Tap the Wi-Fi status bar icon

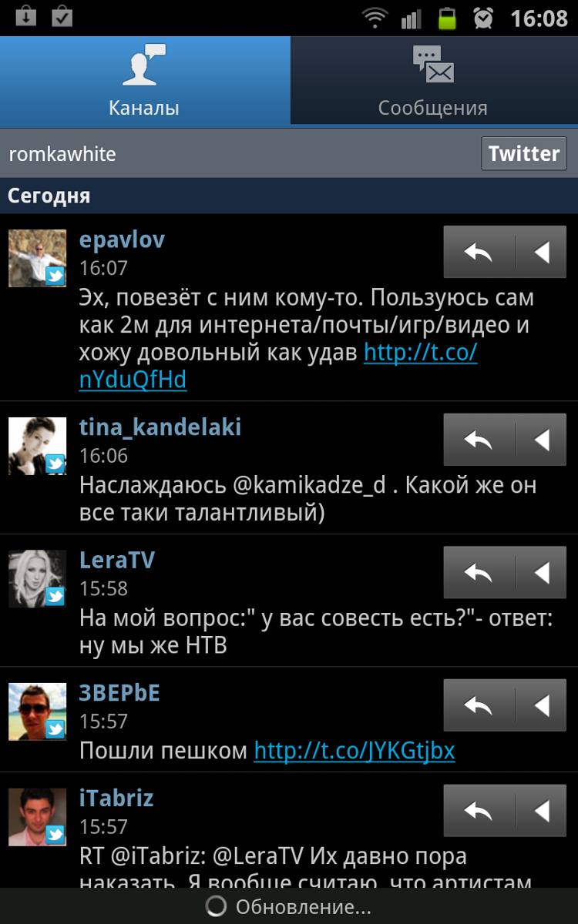pyautogui.click(x=375, y=18)
